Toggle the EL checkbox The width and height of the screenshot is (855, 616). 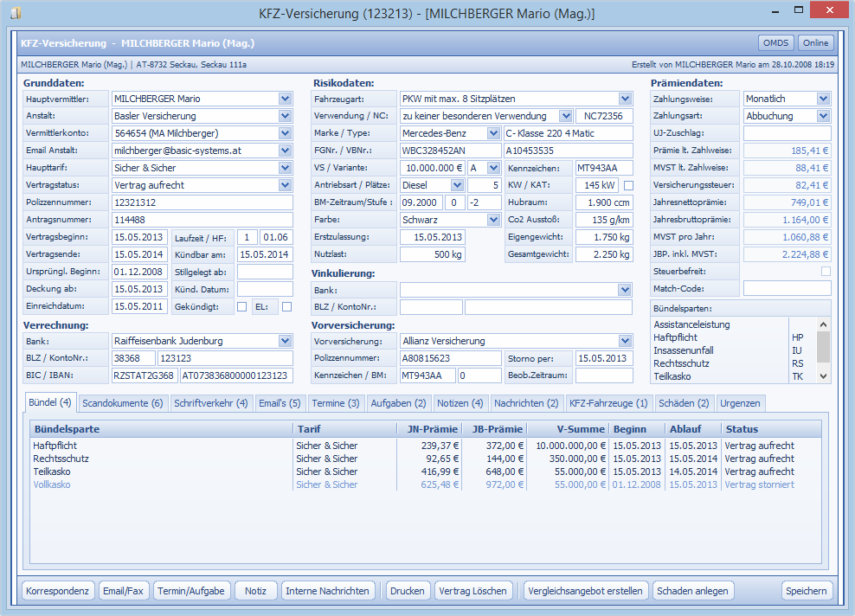[x=286, y=307]
